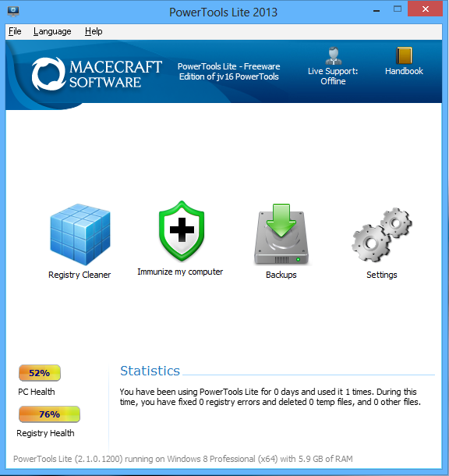Open the Settings gears icon
This screenshot has height=476, width=449.
(381, 235)
